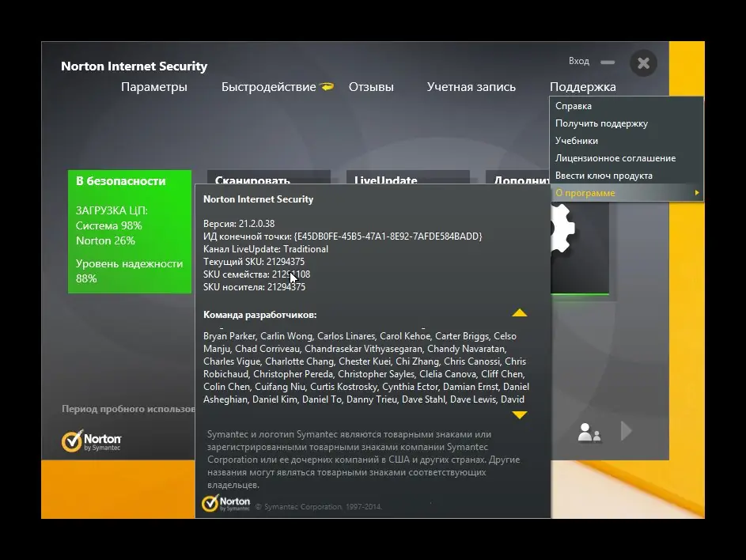Click the SKU семейства line
The width and height of the screenshot is (746, 560).
[x=256, y=274]
